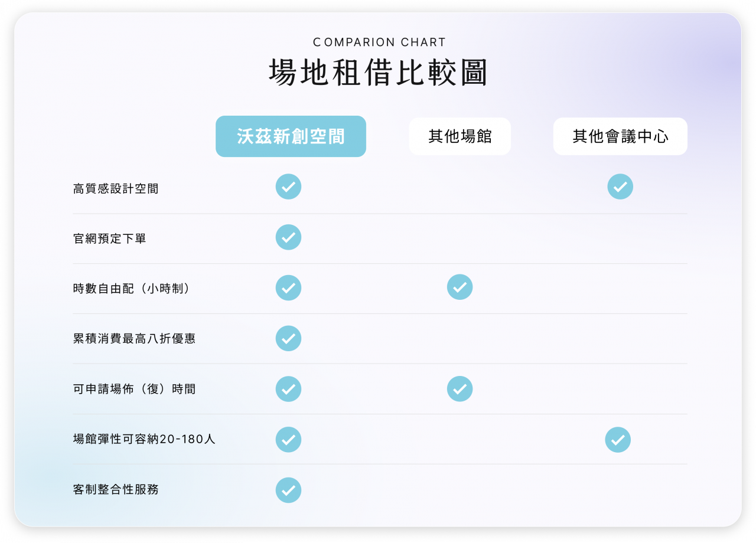Click the 客制整合性服務 feature label
This screenshot has width=756, height=543.
click(116, 489)
